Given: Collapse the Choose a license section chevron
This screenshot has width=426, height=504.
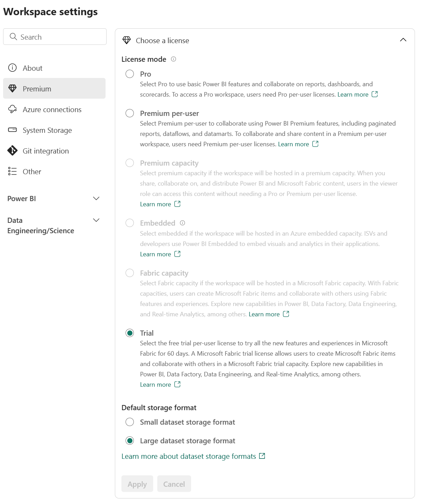Looking at the screenshot, I should pyautogui.click(x=403, y=40).
